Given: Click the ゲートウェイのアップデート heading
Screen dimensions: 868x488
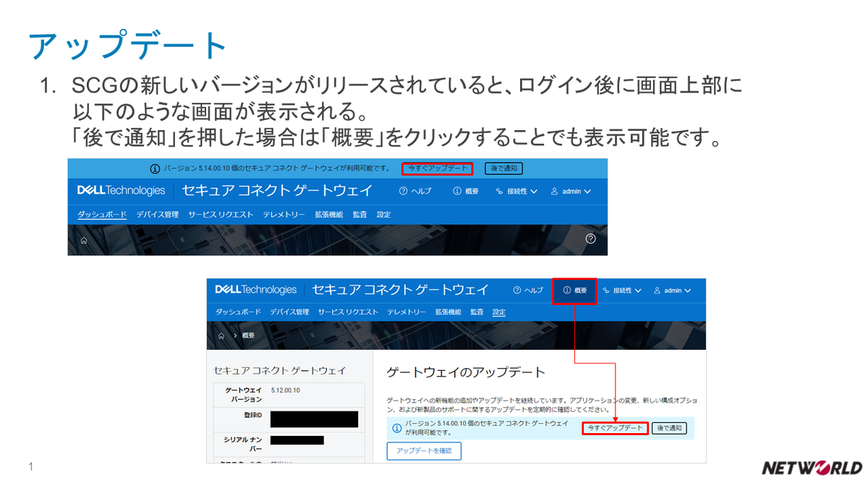Looking at the screenshot, I should click(x=466, y=372).
